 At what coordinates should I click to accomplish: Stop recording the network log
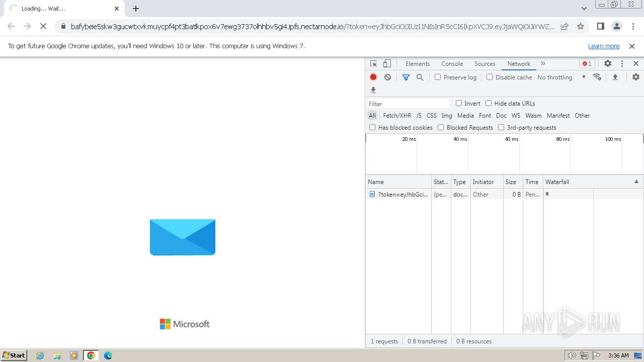(373, 77)
